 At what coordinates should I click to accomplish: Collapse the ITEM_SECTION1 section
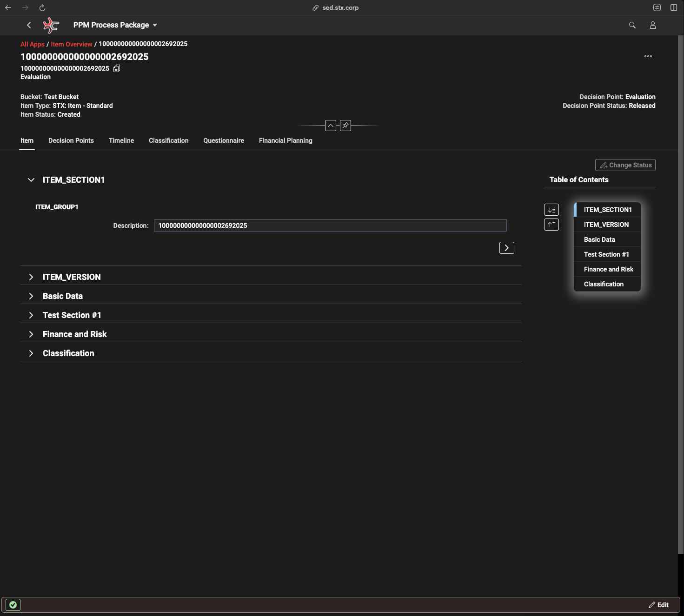click(31, 180)
